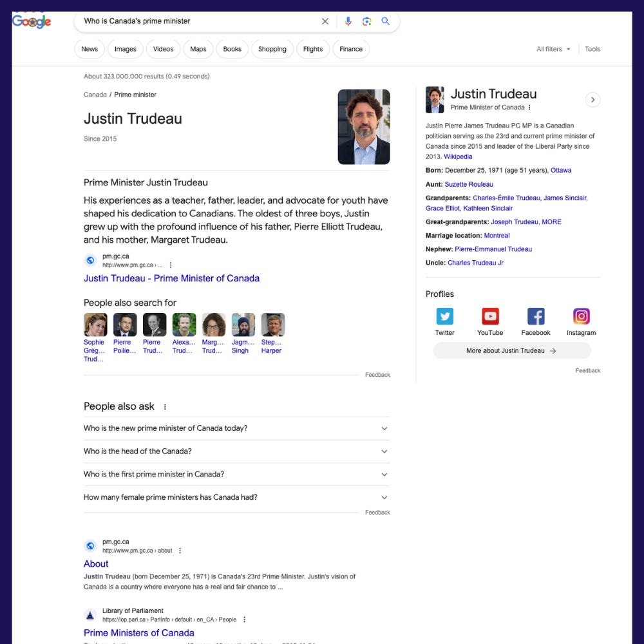Click Charles Trudeau Jr uncle link
This screenshot has width=644, height=644.
click(x=475, y=263)
